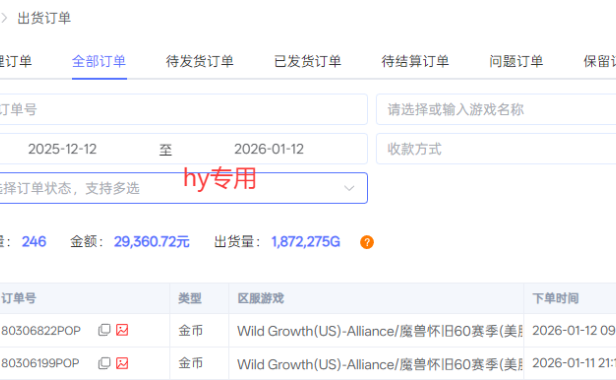Image resolution: width=616 pixels, height=380 pixels.
Task: Click the amount value 29,360.72元
Action: point(152,241)
